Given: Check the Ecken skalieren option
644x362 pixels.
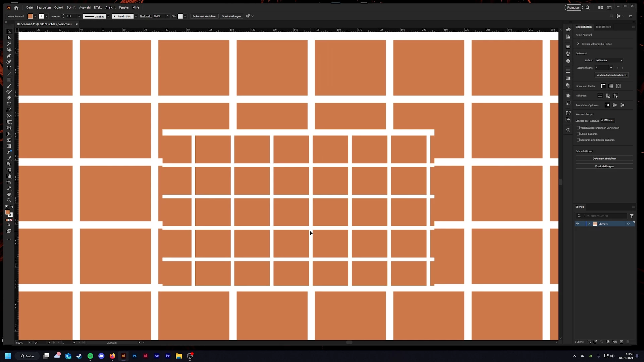Looking at the screenshot, I should click(x=578, y=134).
